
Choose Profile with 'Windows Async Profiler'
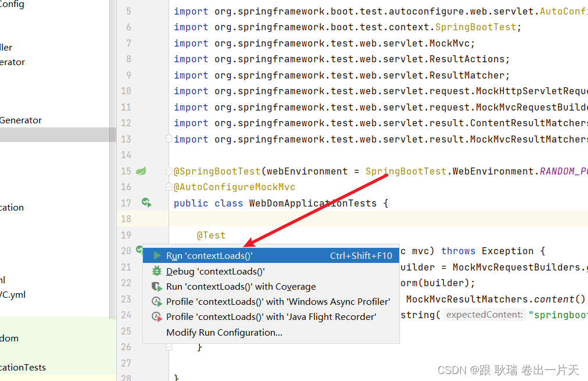point(271,302)
